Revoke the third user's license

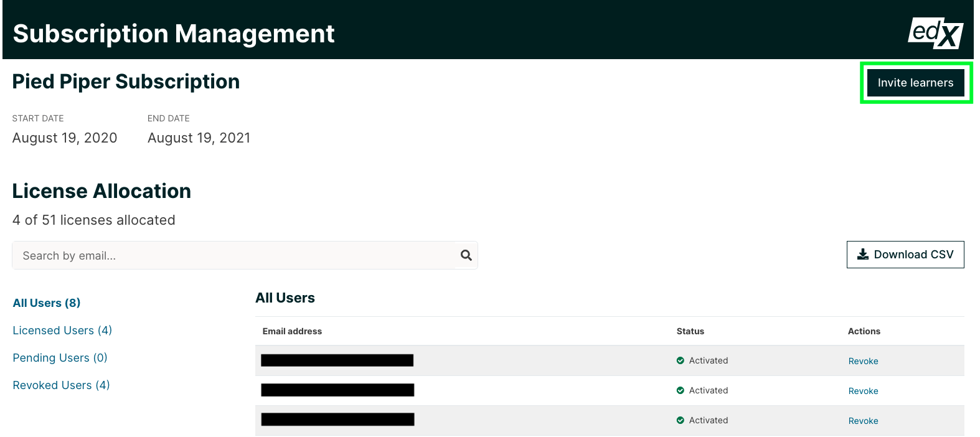coord(863,421)
